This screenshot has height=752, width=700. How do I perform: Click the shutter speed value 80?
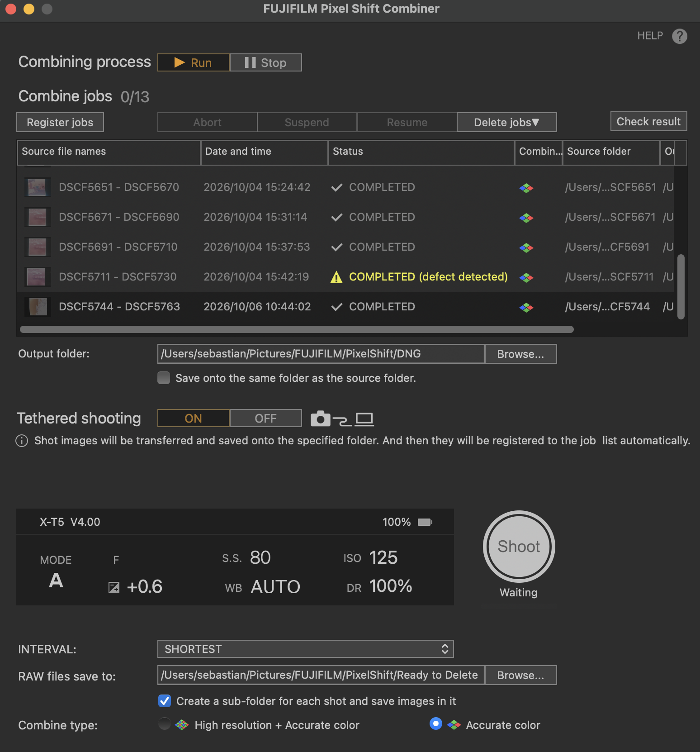pyautogui.click(x=260, y=557)
